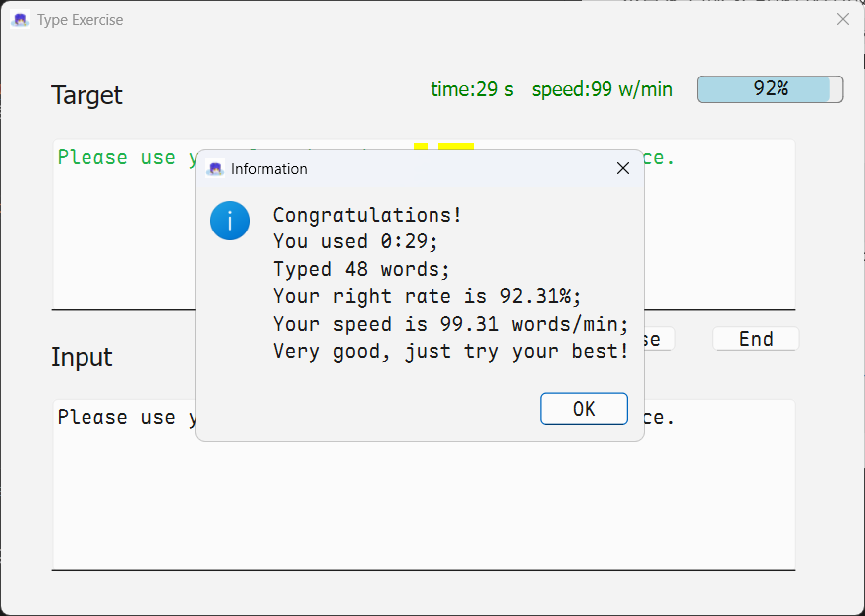
Task: Click inside the Target text box
Action: pos(119,238)
